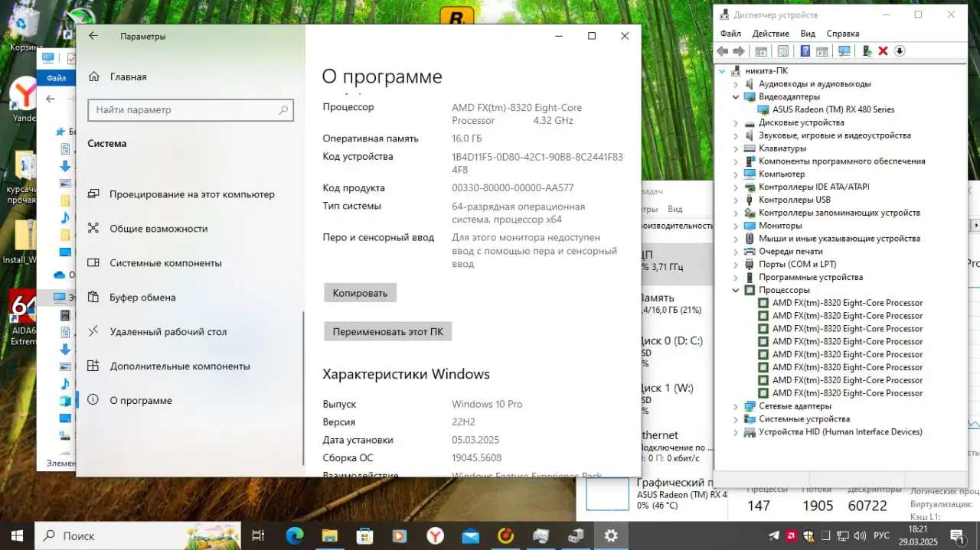The height and width of the screenshot is (550, 980).
Task: Open Microsoft Edge from the taskbar
Action: pyautogui.click(x=294, y=535)
